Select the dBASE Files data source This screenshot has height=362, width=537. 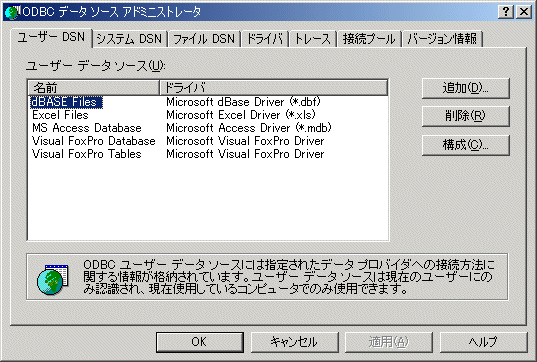[x=66, y=102]
